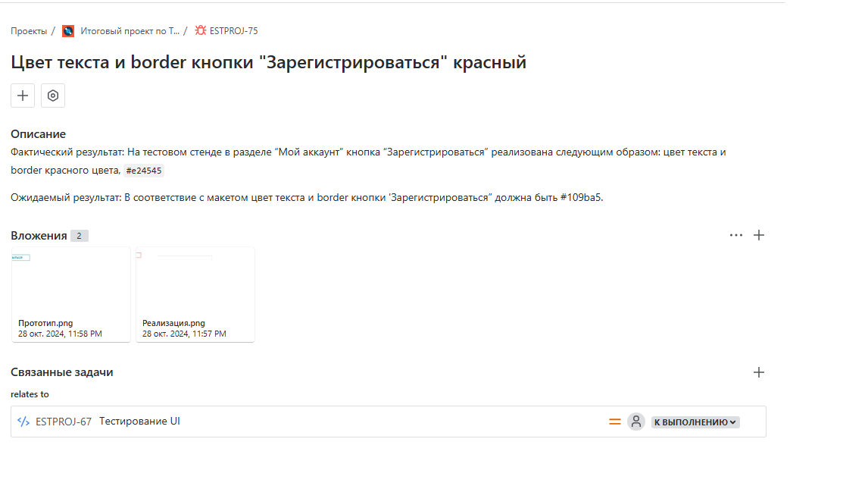
Task: Open the Итоговый проект breadcrumb link
Action: (x=130, y=31)
